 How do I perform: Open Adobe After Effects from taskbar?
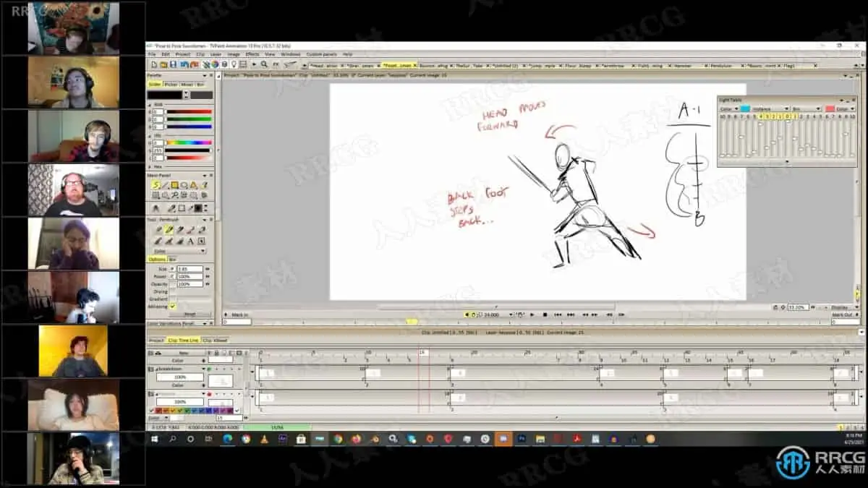click(283, 439)
